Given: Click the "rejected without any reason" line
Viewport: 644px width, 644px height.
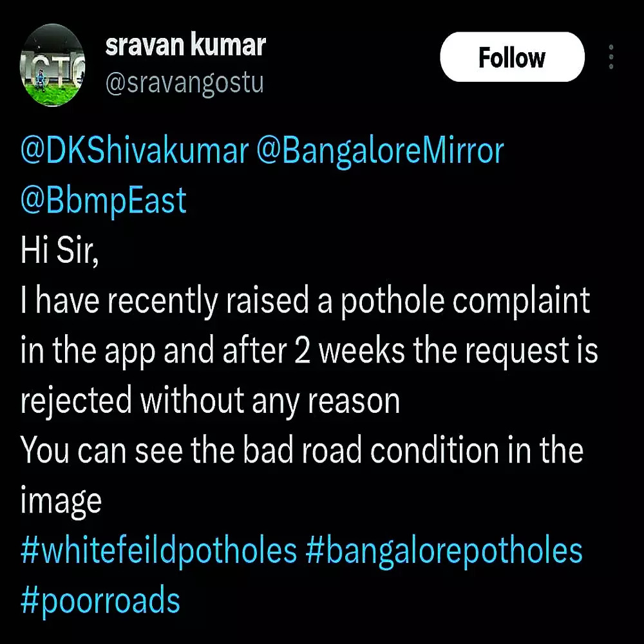Looking at the screenshot, I should pyautogui.click(x=210, y=401).
